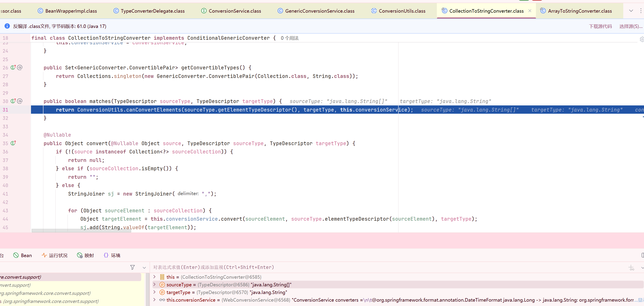Click the 选择源 choose sources link
644x306 pixels.
(630, 26)
